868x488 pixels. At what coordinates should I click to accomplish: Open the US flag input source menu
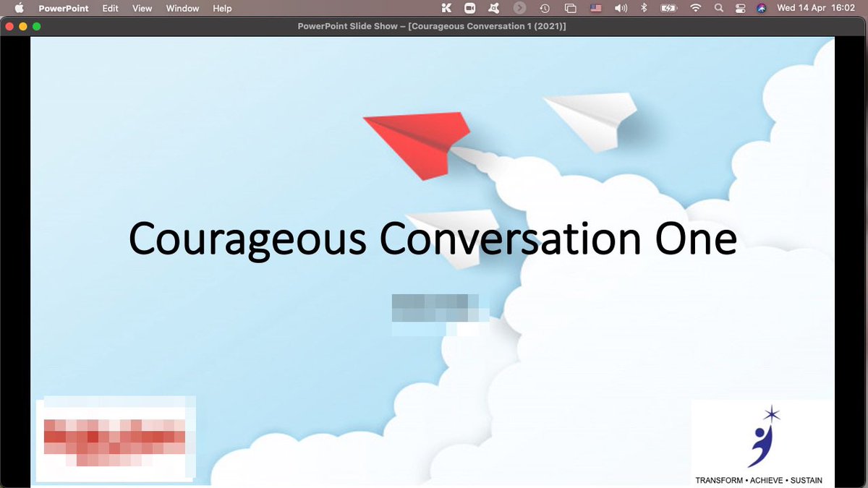coord(596,8)
